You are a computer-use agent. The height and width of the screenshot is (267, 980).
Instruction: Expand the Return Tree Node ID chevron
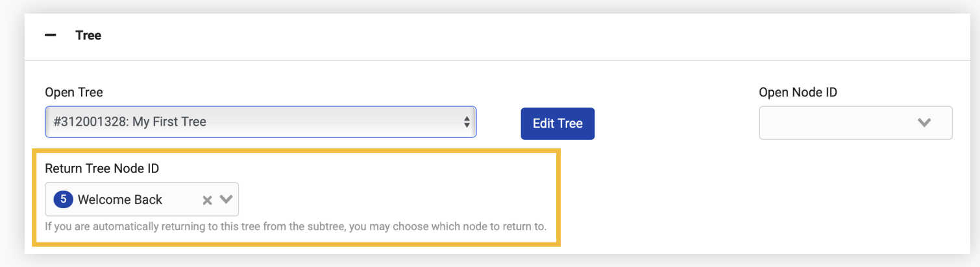coord(226,200)
